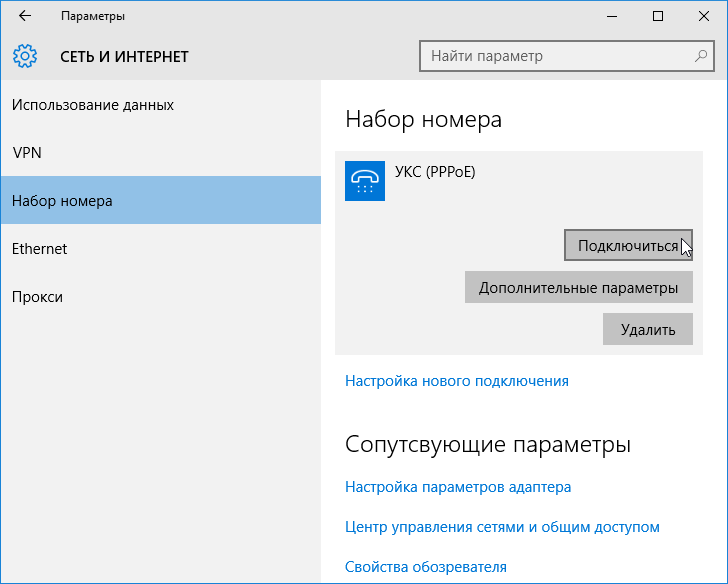Open Настройка параметров адаптера link
728x584 pixels.
click(458, 487)
